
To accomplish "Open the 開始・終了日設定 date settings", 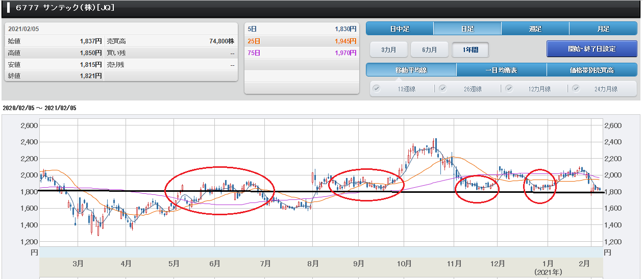I will click(x=591, y=49).
